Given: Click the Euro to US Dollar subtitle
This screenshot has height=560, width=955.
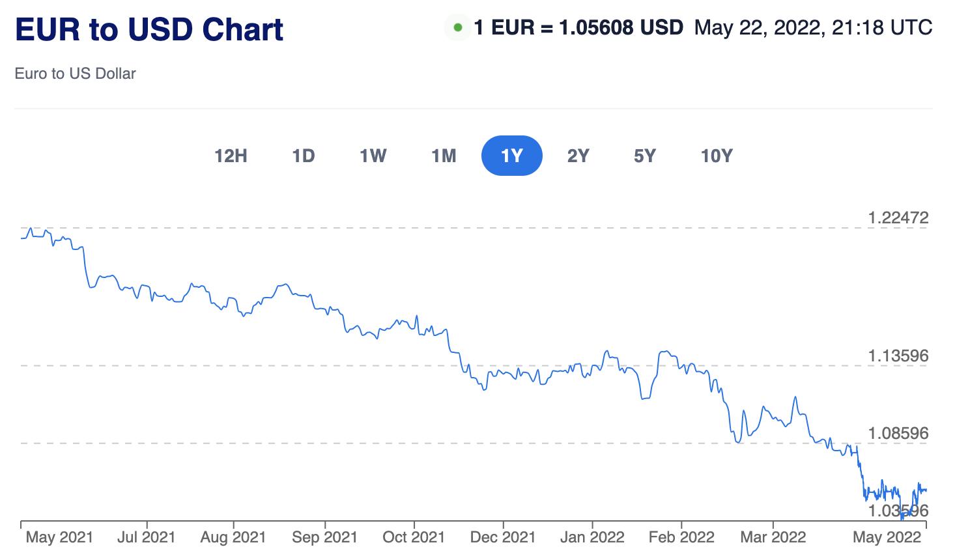Looking at the screenshot, I should click(x=75, y=74).
